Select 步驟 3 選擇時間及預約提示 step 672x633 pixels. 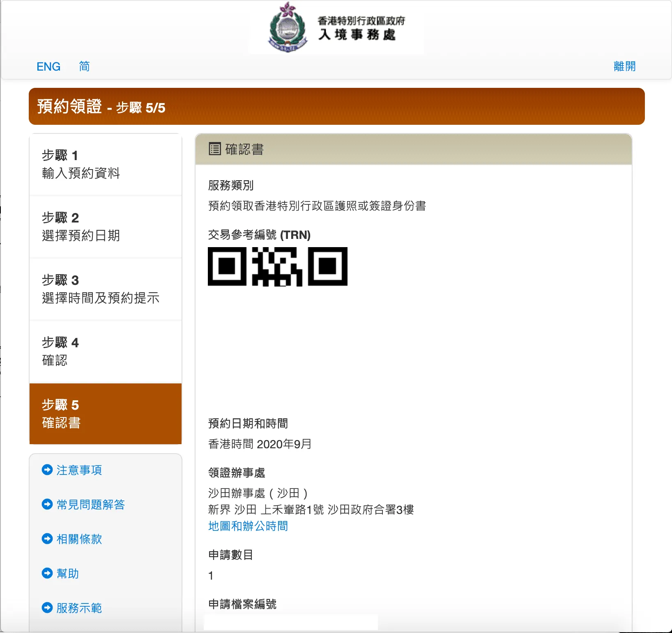coord(106,289)
